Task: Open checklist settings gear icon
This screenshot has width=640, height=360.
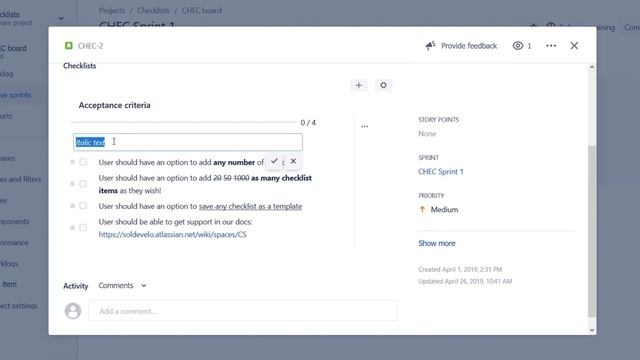Action: coord(383,85)
